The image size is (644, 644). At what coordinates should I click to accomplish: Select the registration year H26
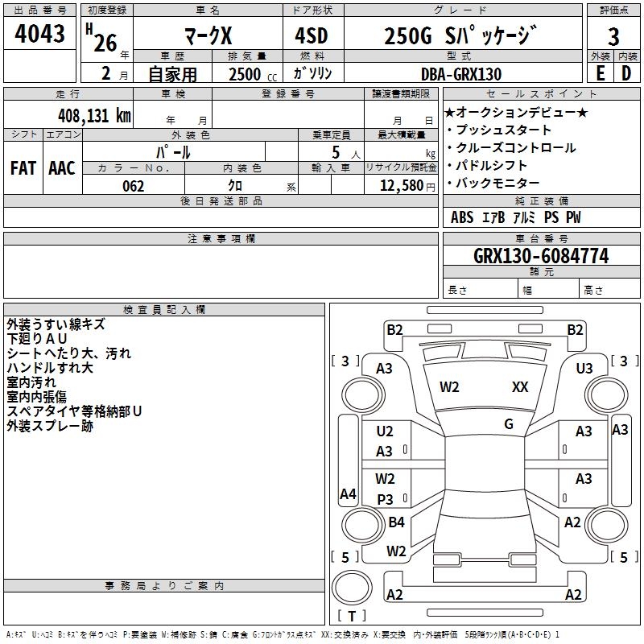[102, 39]
